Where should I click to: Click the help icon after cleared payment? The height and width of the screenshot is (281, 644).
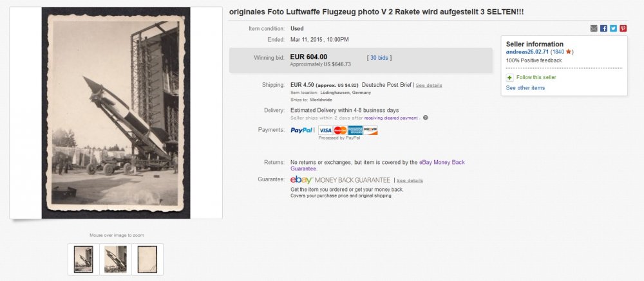(x=426, y=118)
